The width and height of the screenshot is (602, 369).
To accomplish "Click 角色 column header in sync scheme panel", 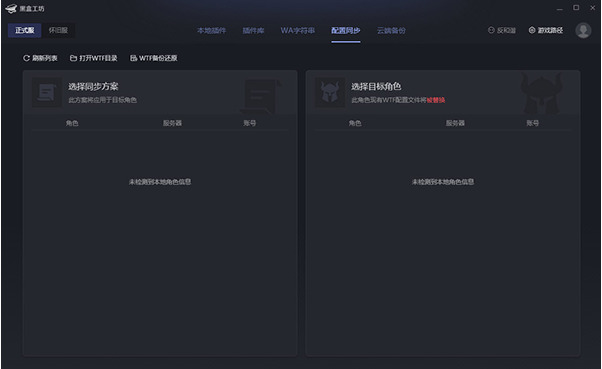I will click(x=72, y=123).
